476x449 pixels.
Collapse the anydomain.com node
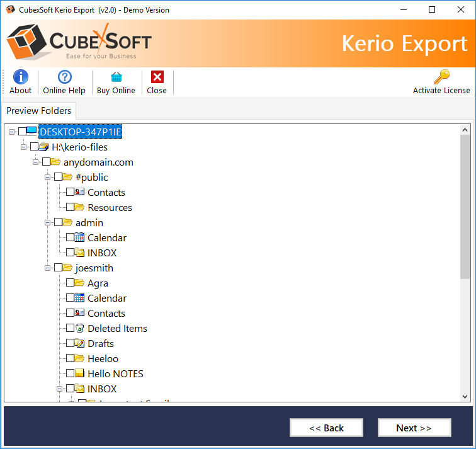pyautogui.click(x=35, y=162)
